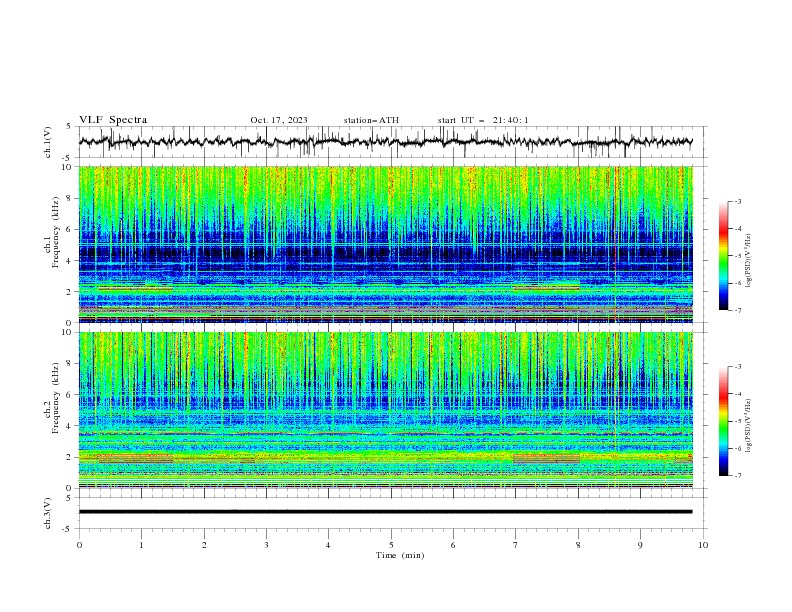Click the time axis tick label '10'

tap(703, 545)
